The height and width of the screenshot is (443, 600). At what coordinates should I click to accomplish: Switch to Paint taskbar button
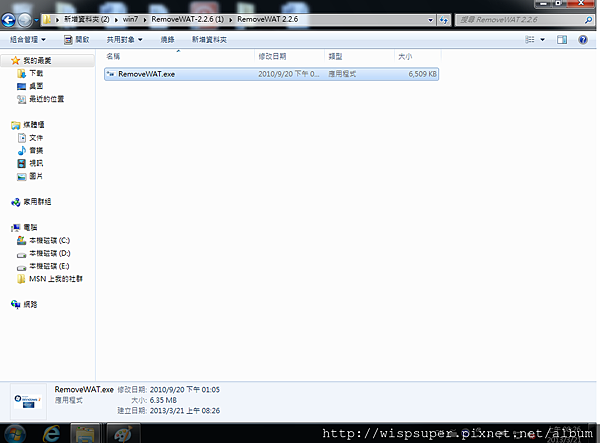123,433
